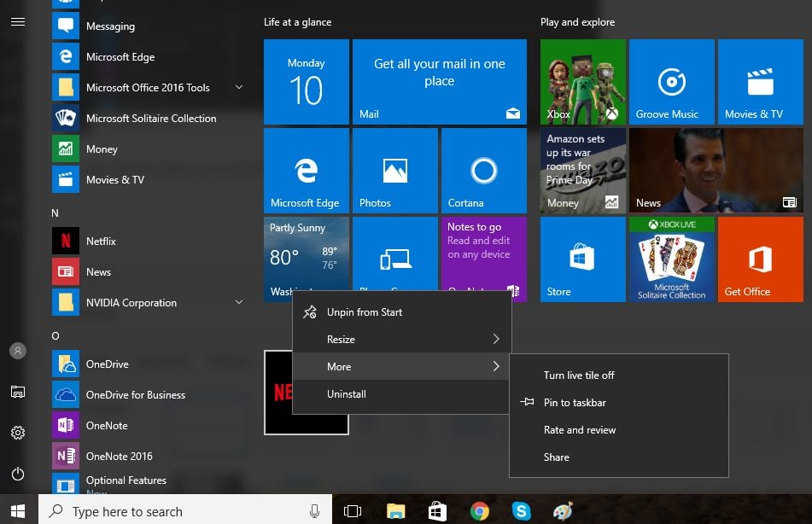Jump to letter O in the app list

pos(55,336)
